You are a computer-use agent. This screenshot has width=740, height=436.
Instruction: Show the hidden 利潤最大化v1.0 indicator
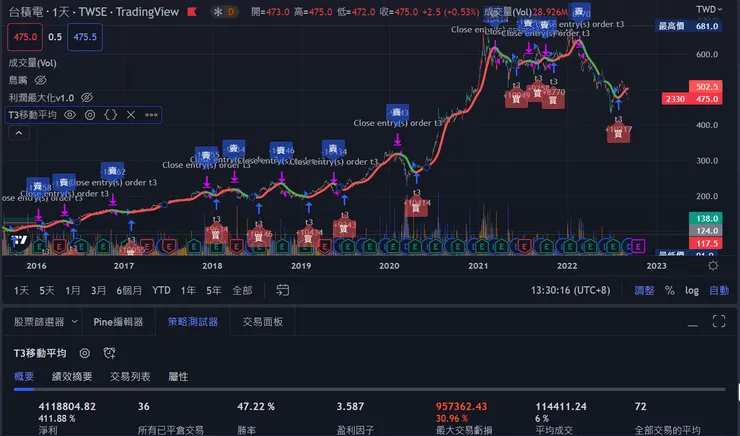[87, 98]
